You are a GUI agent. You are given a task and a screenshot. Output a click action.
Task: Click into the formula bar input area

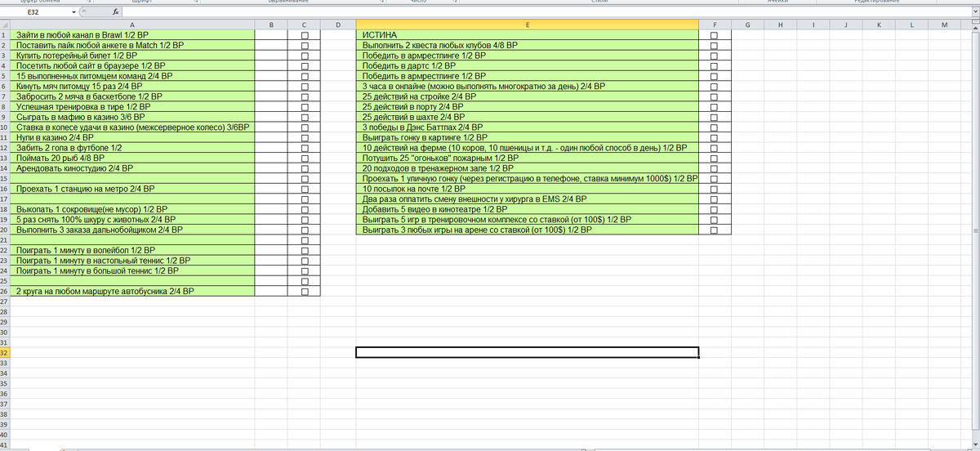click(x=546, y=13)
